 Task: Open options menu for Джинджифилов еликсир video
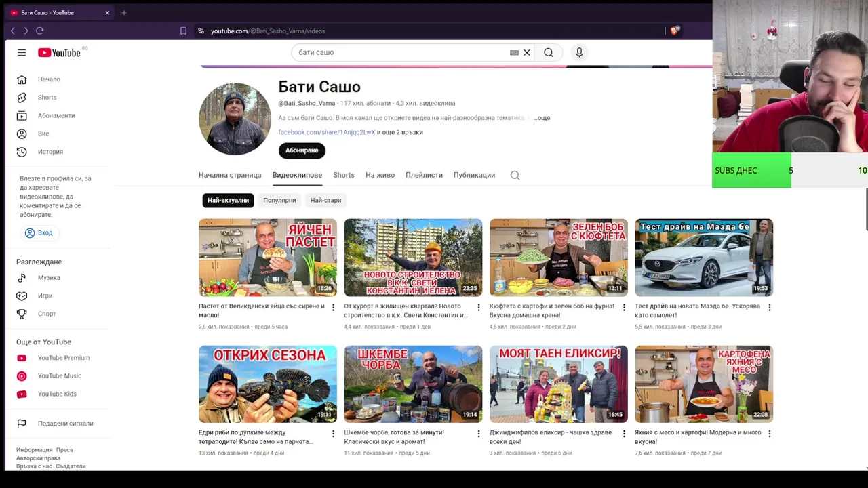(624, 434)
